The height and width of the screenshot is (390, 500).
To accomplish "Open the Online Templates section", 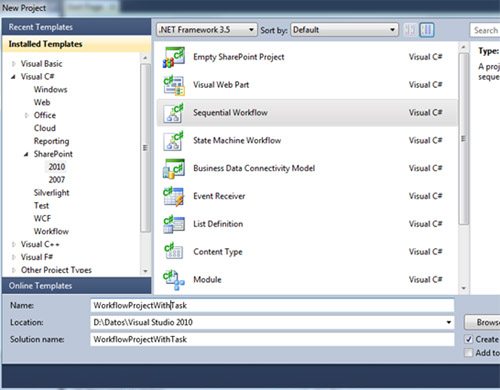I will click(76, 286).
